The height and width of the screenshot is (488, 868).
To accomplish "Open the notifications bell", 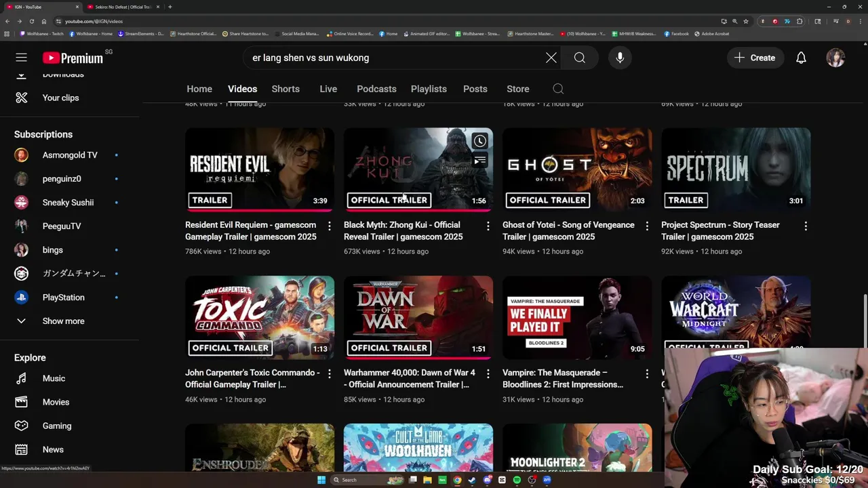I will tap(801, 58).
